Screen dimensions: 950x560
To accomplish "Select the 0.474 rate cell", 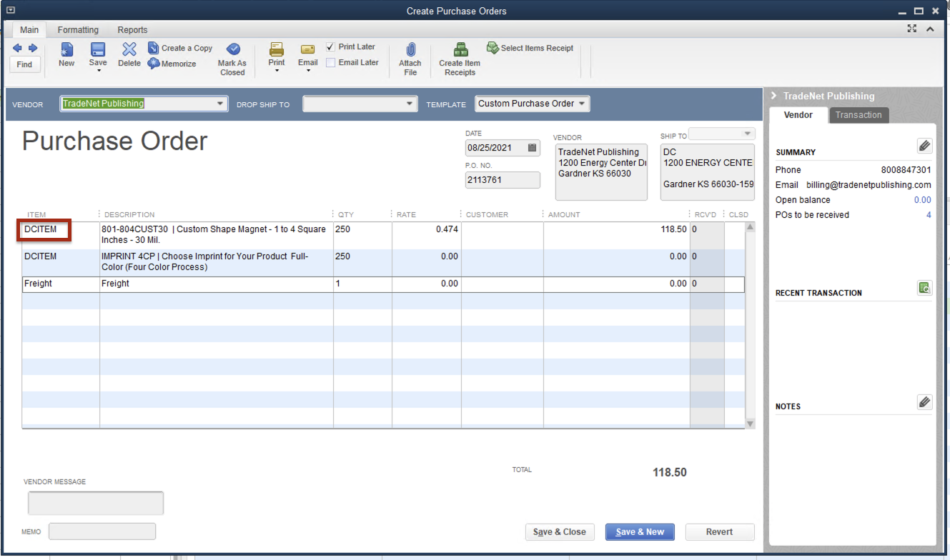I will point(427,236).
